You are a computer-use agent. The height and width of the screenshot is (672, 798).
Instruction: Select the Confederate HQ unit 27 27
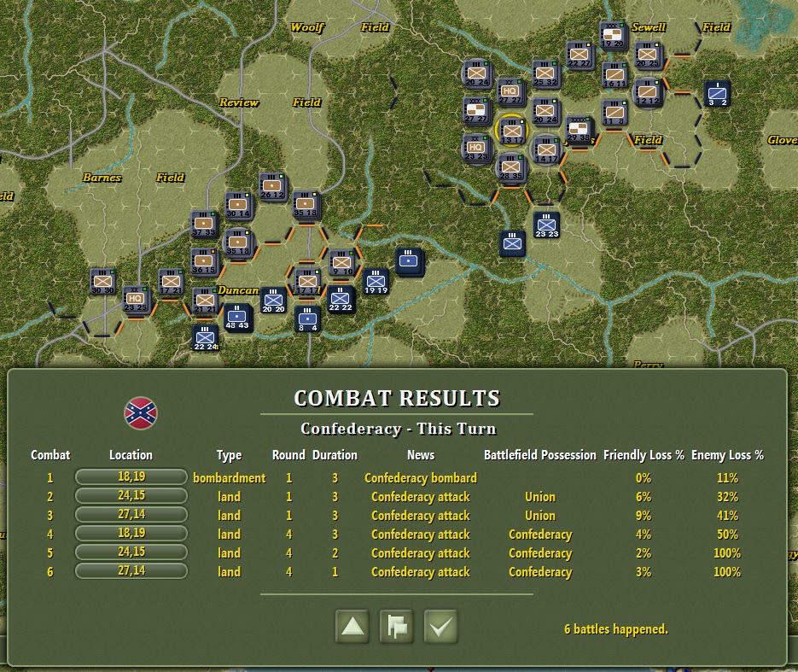click(510, 91)
